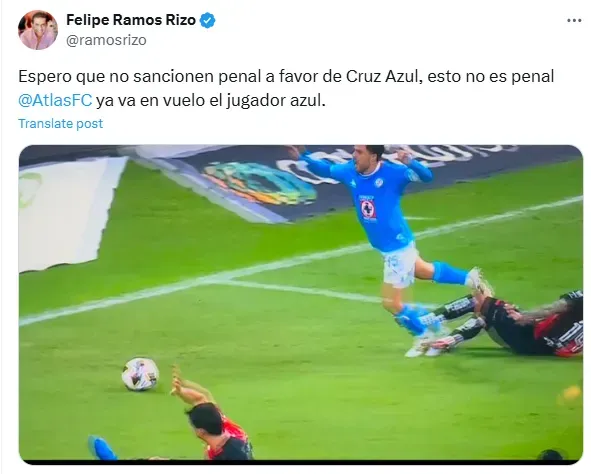Click the blue boot at image bottom

coord(104,448)
